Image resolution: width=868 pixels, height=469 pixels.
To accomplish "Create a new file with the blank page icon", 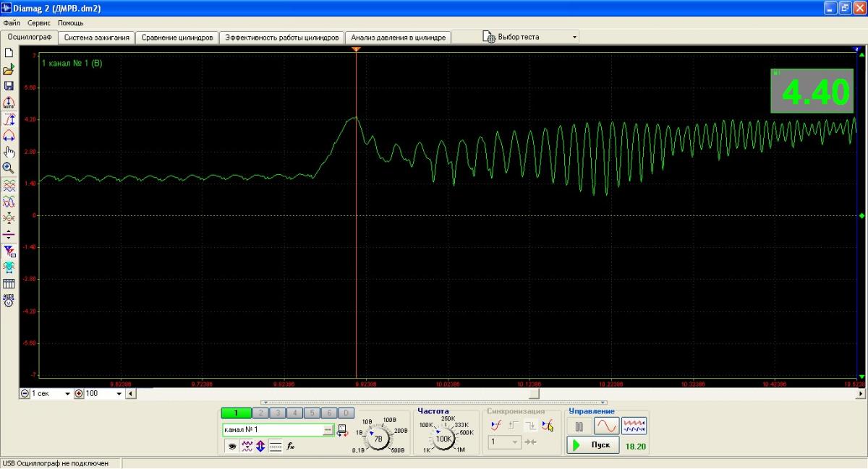I will click(x=9, y=53).
